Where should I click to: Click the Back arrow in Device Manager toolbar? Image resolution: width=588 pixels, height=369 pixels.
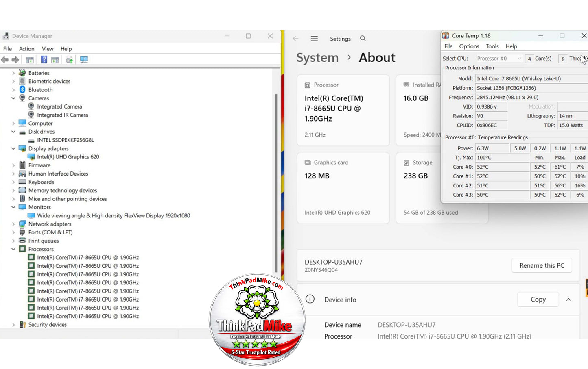pyautogui.click(x=5, y=60)
